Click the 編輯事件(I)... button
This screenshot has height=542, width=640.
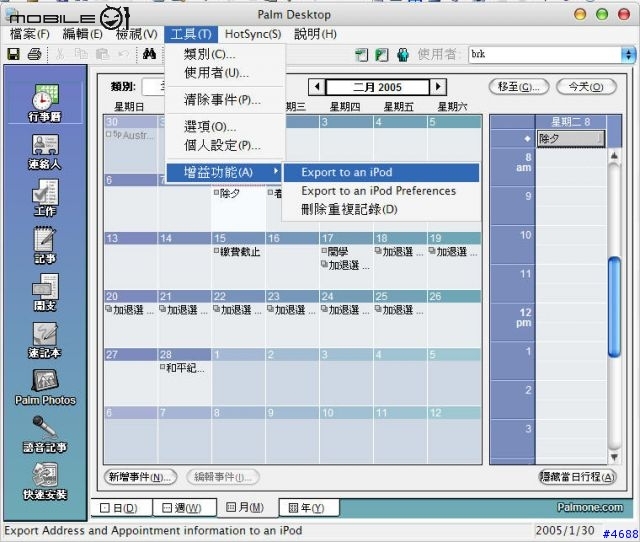(x=223, y=477)
